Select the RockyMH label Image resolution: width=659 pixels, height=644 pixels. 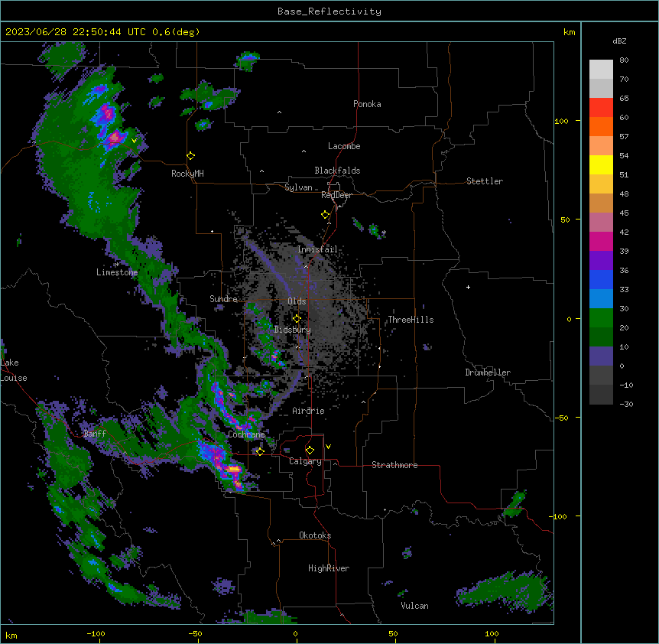(x=187, y=174)
